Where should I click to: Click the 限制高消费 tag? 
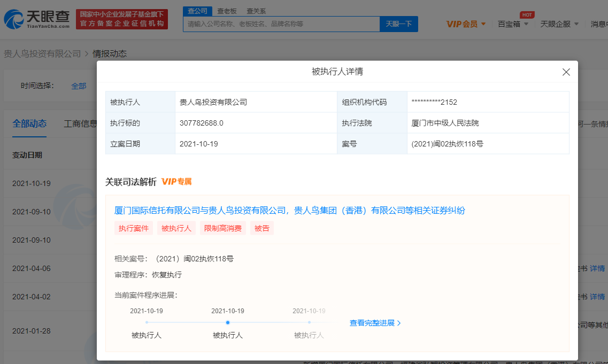click(222, 228)
